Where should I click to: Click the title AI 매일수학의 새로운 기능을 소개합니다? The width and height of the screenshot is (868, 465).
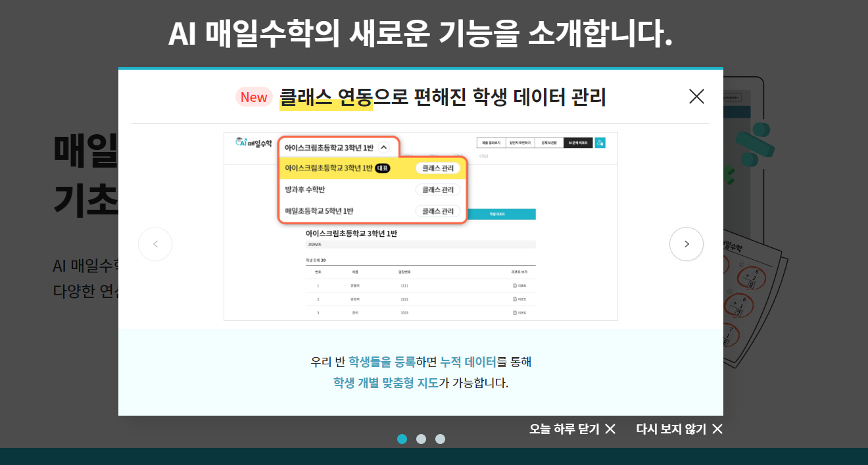(421, 34)
